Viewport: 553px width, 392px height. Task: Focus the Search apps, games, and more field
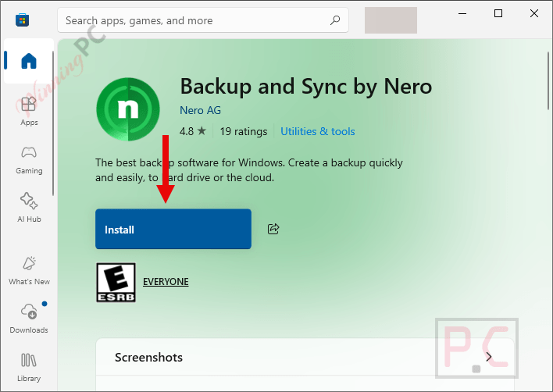click(203, 20)
